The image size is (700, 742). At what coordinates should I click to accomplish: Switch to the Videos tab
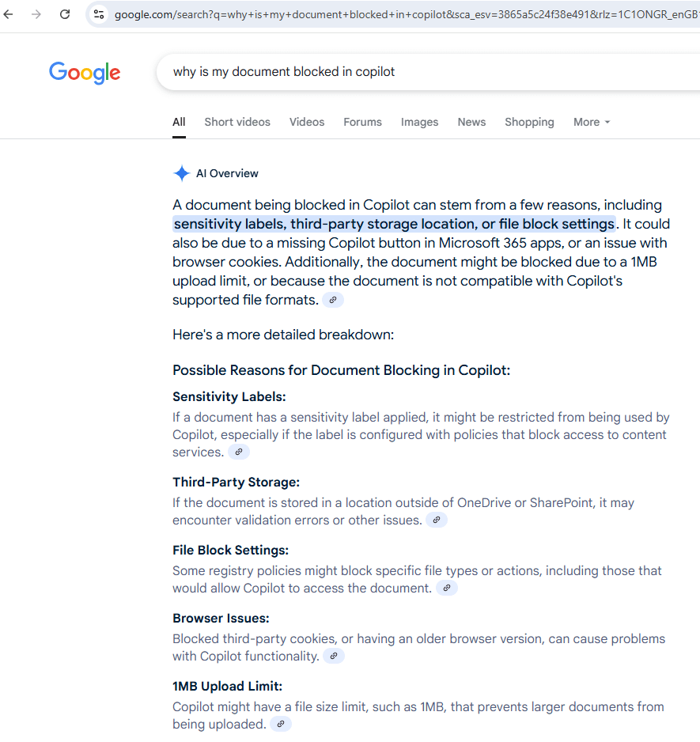pos(307,122)
